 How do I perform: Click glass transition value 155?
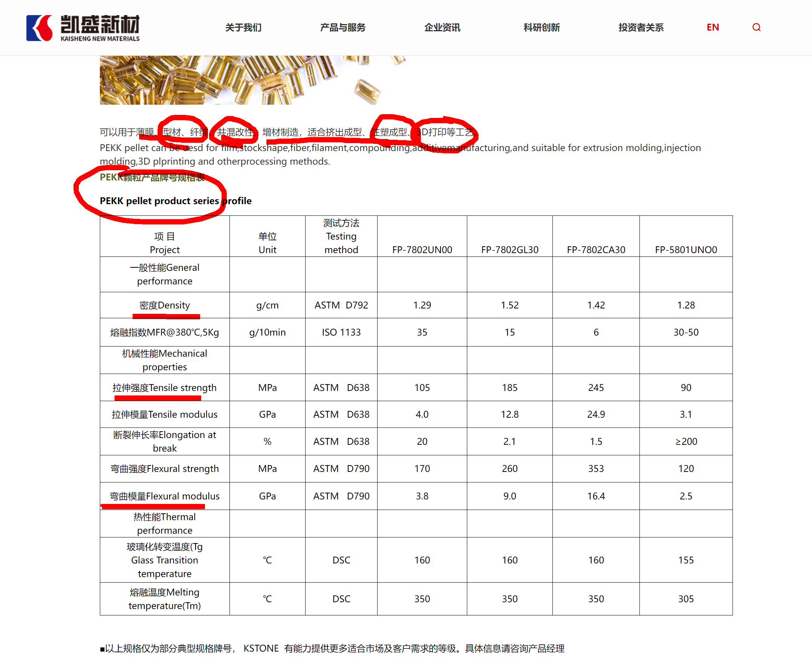click(x=686, y=560)
